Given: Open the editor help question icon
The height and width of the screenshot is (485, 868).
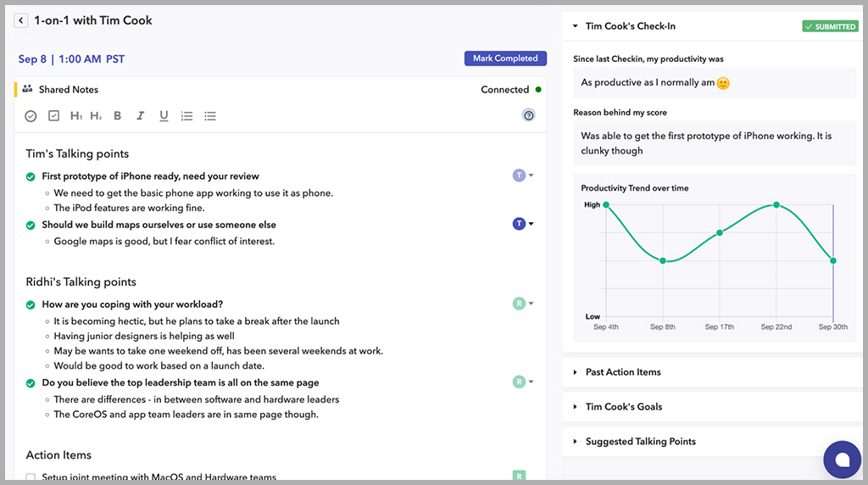Looking at the screenshot, I should 529,115.
